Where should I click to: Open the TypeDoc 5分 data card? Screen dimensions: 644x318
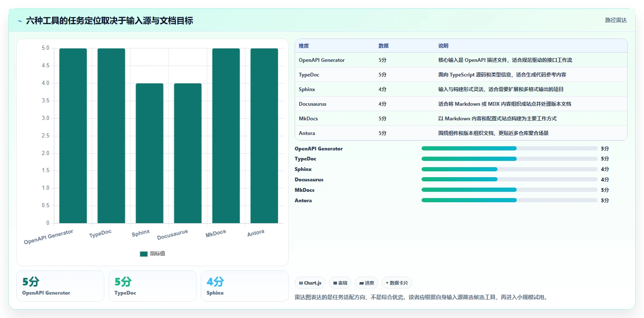click(152, 286)
